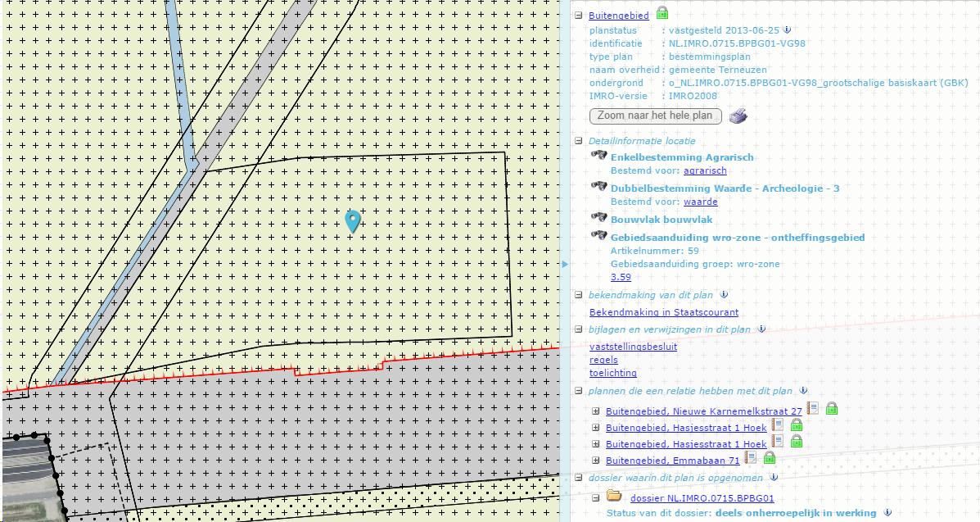This screenshot has width=980, height=522.
Task: Open info icon for bijlagen en verwijzingen
Action: [761, 329]
